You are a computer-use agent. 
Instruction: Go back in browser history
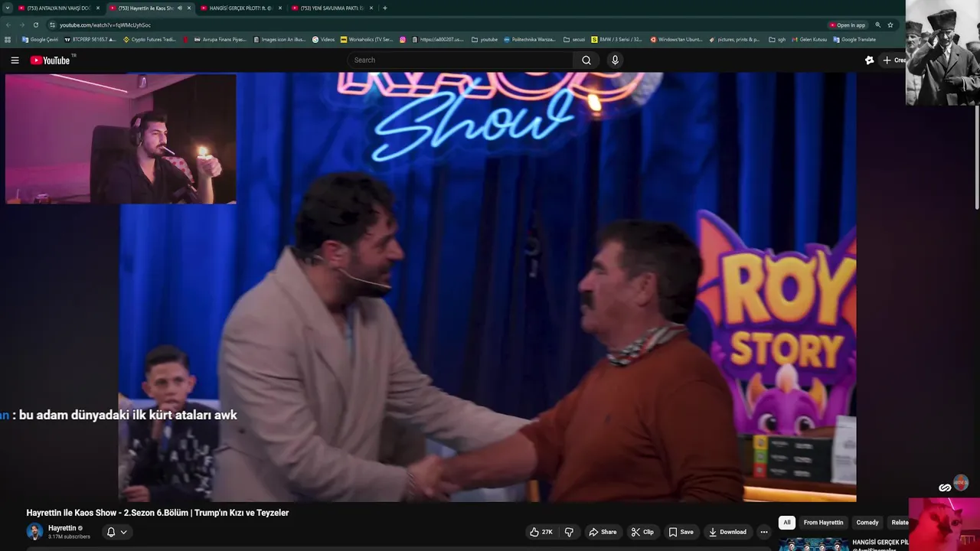(x=8, y=25)
